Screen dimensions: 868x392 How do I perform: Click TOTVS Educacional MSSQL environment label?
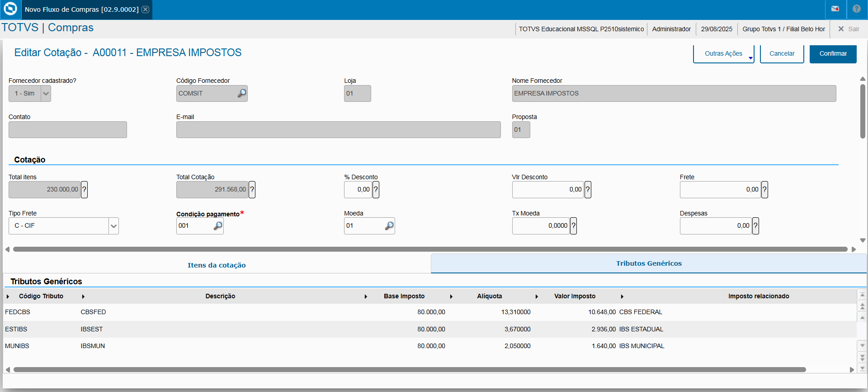(x=581, y=29)
